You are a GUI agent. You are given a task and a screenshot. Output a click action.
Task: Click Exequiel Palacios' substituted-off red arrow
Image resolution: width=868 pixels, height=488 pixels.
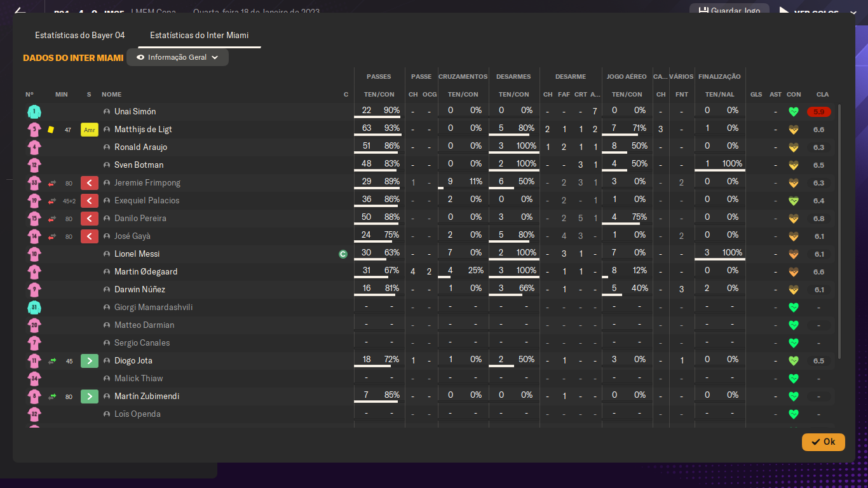90,201
